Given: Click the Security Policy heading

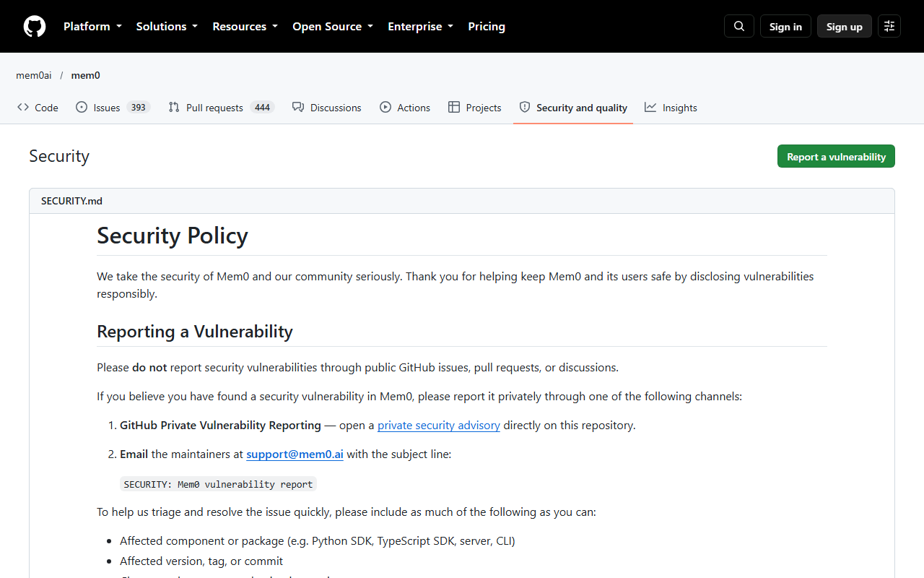Looking at the screenshot, I should point(173,236).
